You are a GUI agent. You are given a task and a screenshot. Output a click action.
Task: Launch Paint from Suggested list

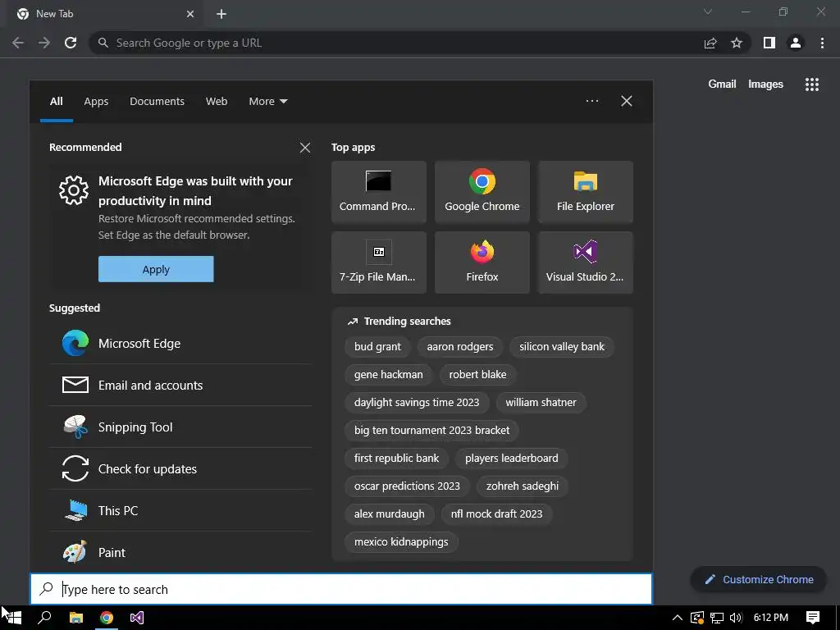[180, 552]
